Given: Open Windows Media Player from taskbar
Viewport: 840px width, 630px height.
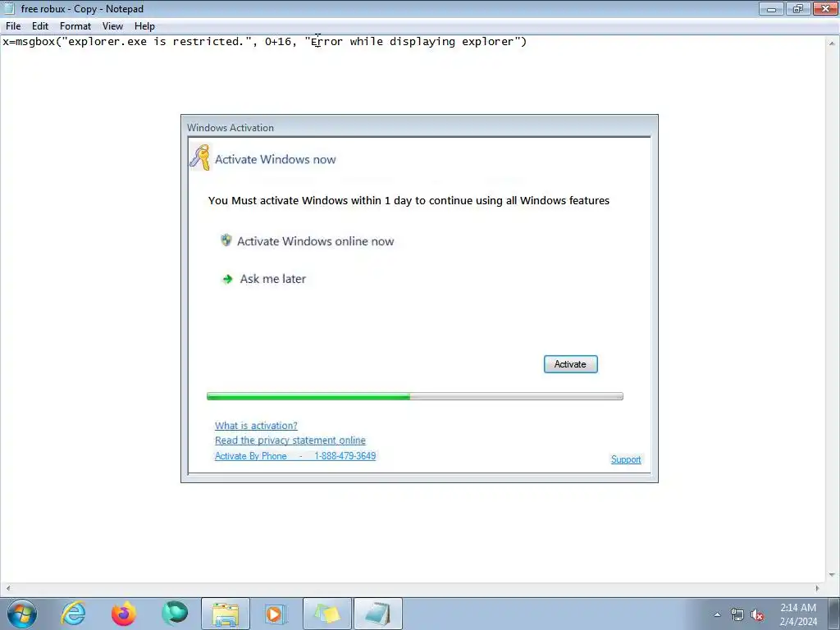Looking at the screenshot, I should pos(276,614).
